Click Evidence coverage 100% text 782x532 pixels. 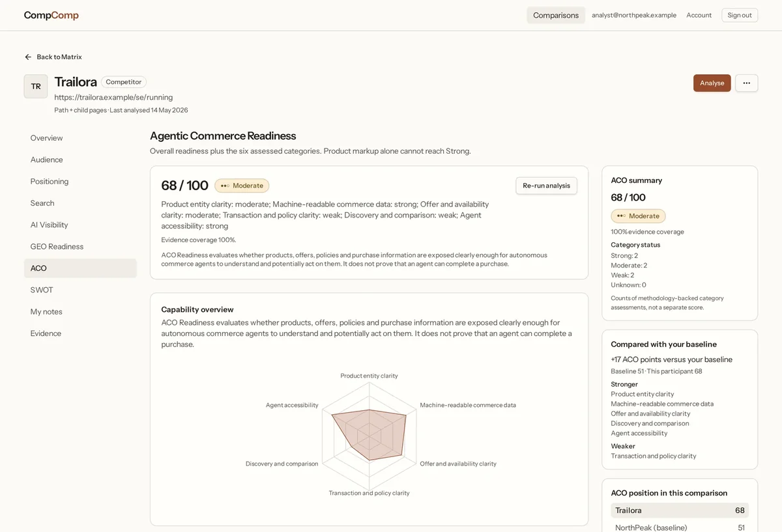[199, 240]
